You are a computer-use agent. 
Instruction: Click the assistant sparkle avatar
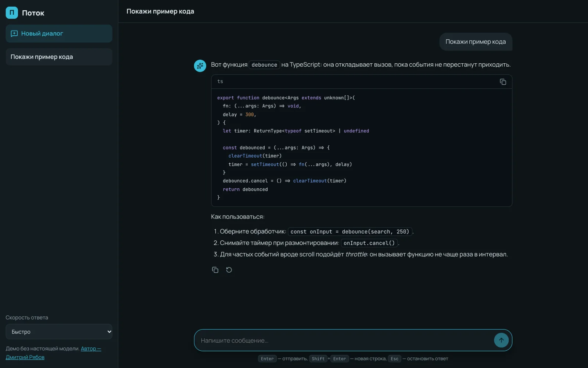click(x=200, y=66)
